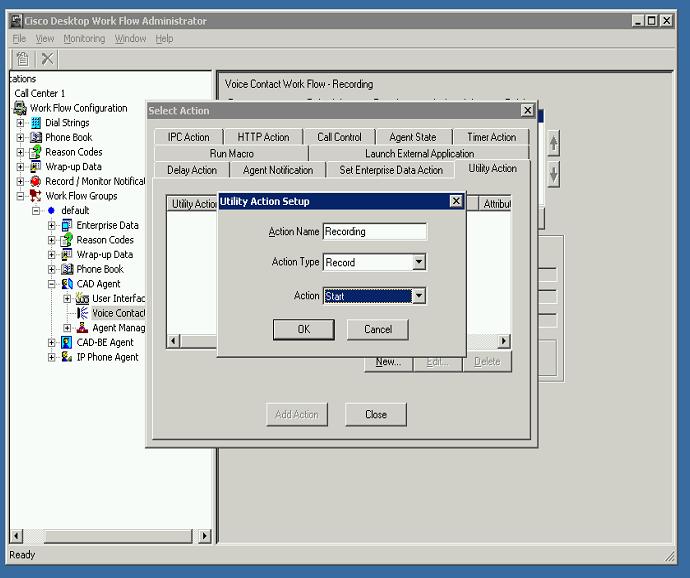
Task: Click the delete X toolbar icon
Action: (x=47, y=59)
